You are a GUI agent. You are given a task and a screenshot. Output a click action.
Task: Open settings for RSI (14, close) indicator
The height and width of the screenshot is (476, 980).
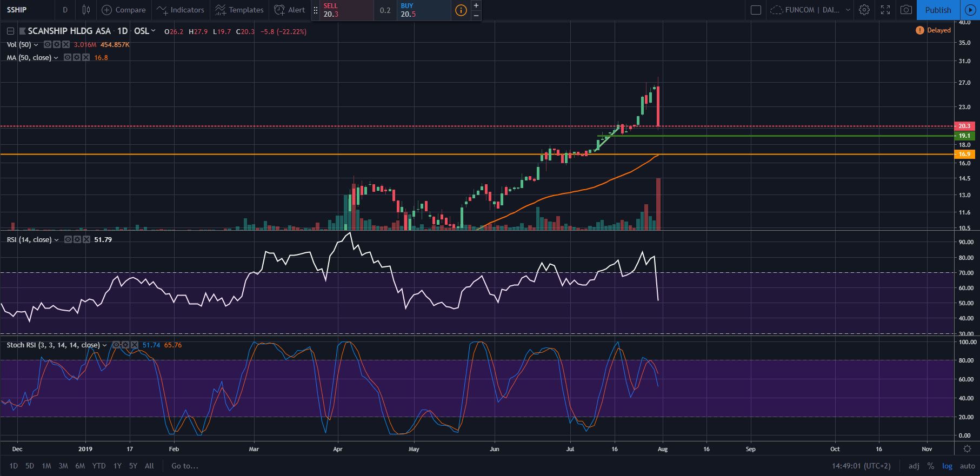point(77,239)
